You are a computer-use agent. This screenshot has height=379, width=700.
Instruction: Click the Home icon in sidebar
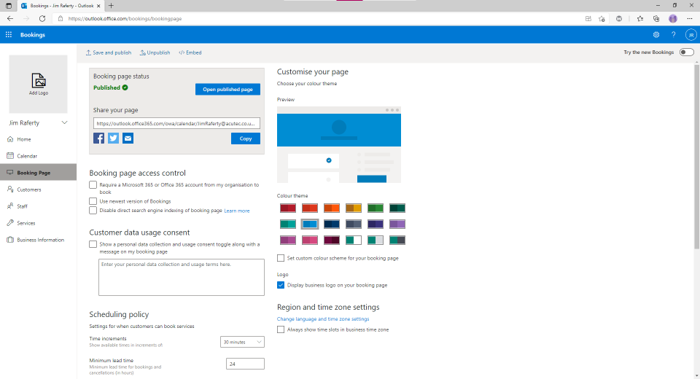10,139
